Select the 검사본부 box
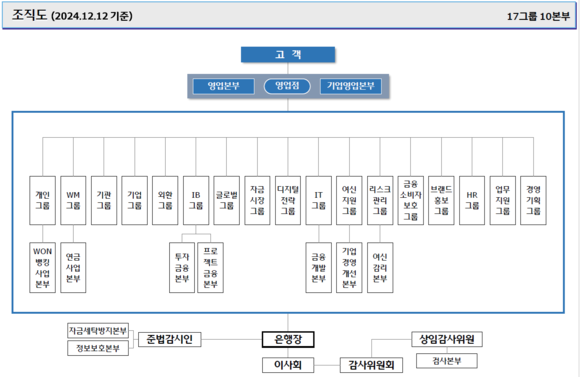 [x=447, y=361]
